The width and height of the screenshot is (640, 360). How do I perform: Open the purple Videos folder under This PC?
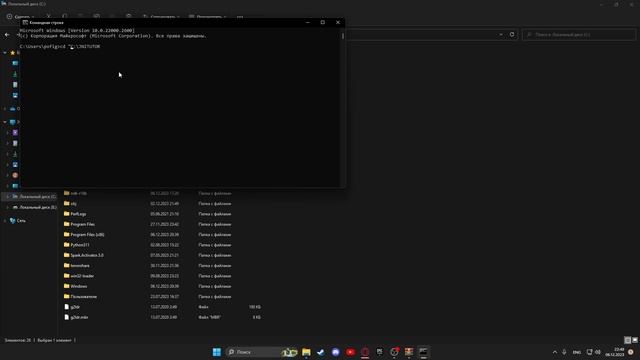[x=15, y=133]
